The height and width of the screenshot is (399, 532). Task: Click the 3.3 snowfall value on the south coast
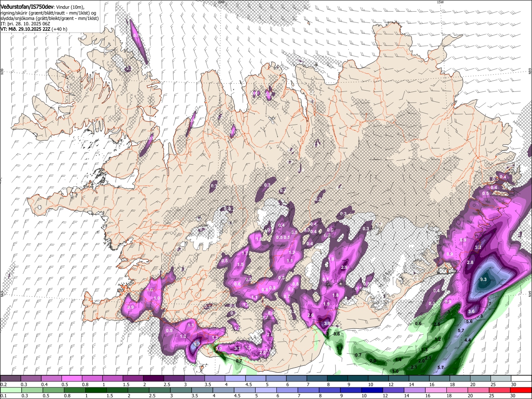click(238, 348)
